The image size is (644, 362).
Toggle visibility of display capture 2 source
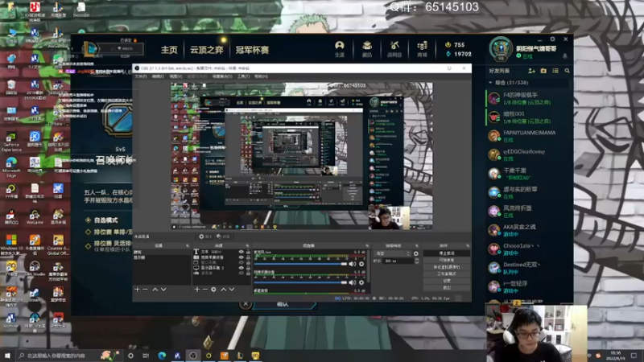click(241, 268)
